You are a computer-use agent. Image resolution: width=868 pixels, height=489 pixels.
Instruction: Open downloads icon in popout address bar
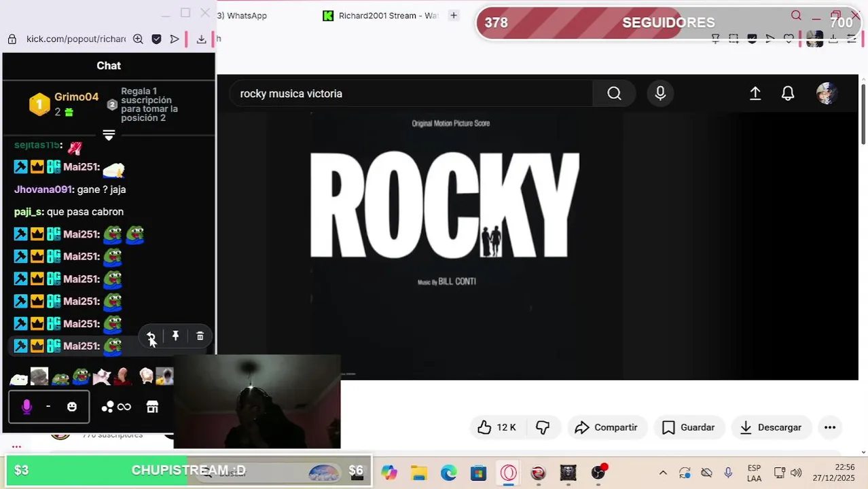pyautogui.click(x=201, y=39)
